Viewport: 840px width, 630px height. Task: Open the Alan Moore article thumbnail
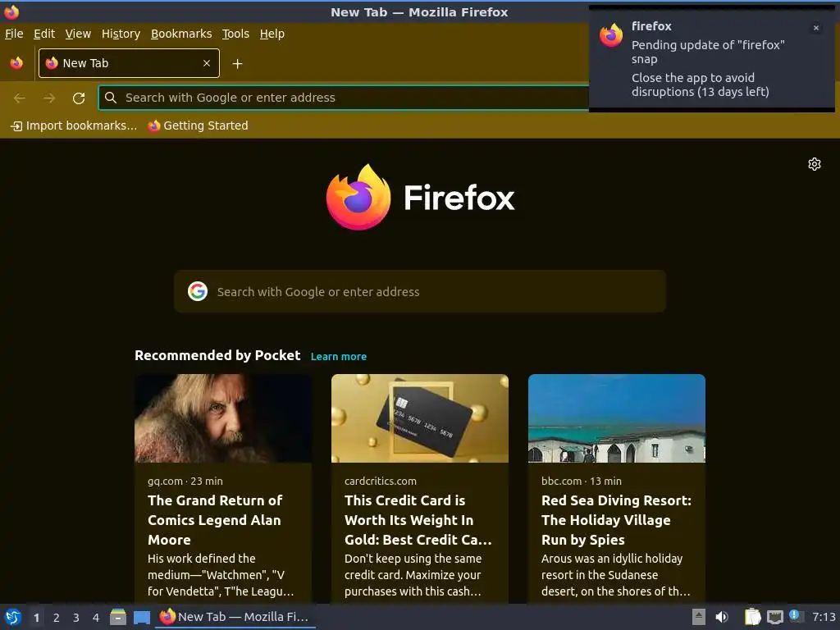223,418
